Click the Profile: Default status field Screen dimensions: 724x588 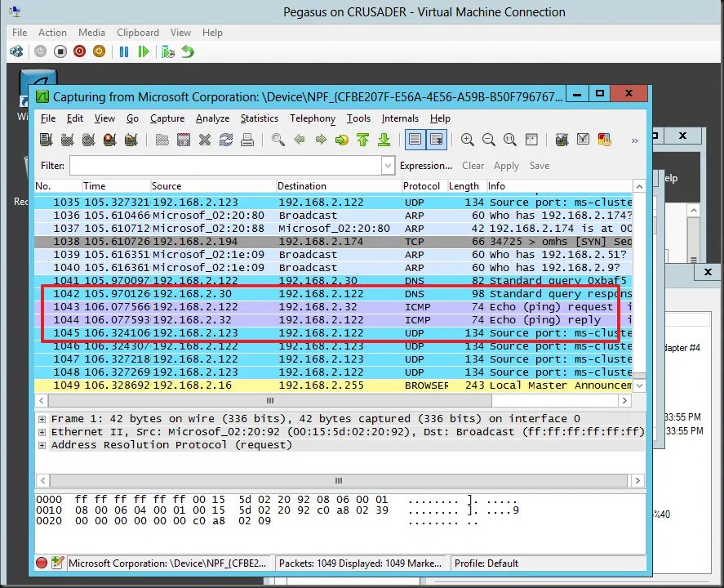pyautogui.click(x=548, y=563)
